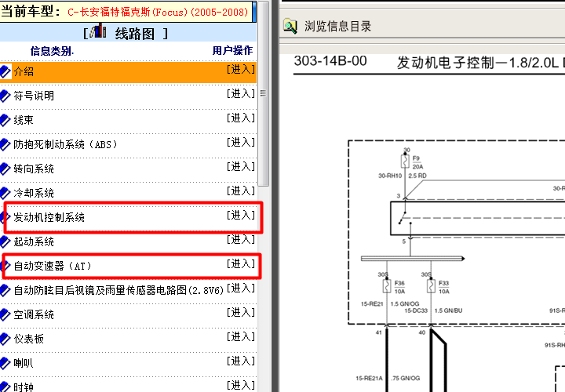Select the 起动系统 category text
This screenshot has width=565, height=392.
(x=34, y=241)
